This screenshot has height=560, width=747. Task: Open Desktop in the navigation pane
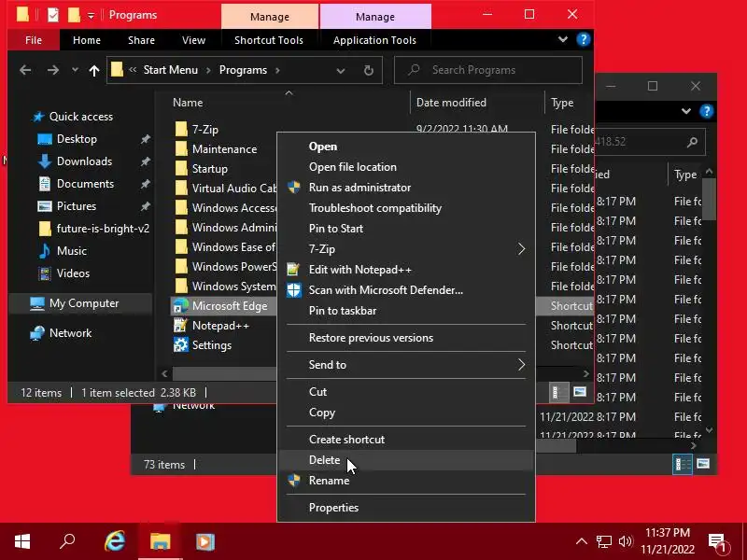click(77, 139)
